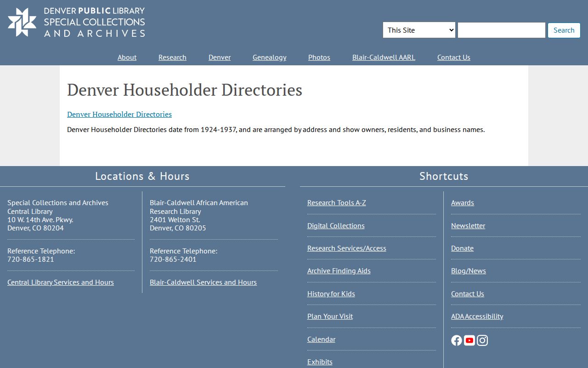The image size is (588, 368).
Task: Click into the site search text field
Action: click(502, 30)
